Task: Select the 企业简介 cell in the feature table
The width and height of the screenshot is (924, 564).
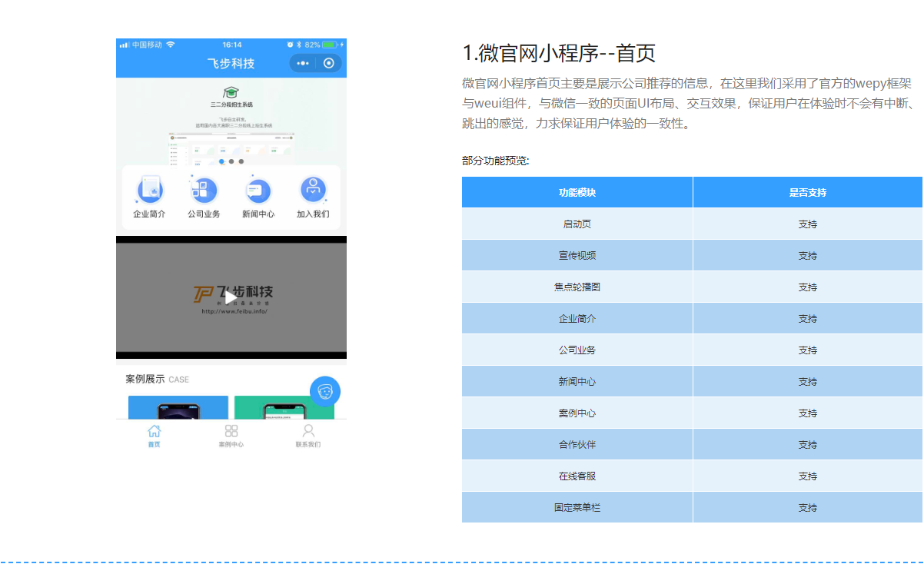Action: pos(577,319)
